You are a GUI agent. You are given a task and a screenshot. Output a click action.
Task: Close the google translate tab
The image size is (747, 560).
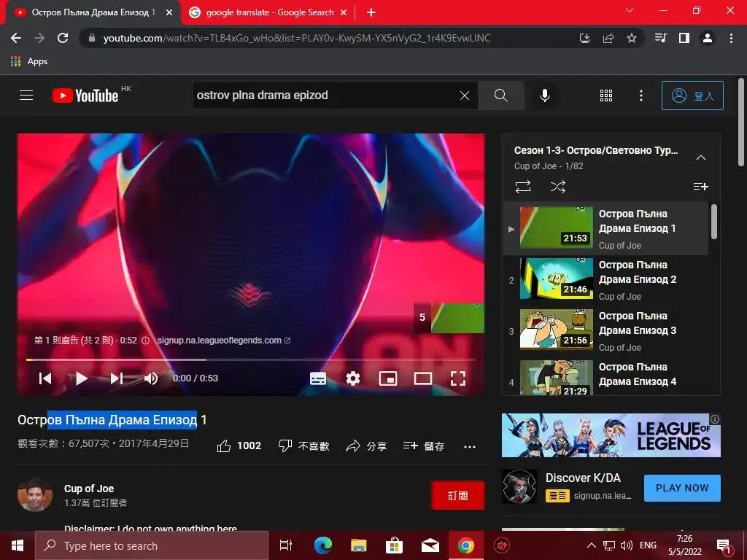coord(344,12)
